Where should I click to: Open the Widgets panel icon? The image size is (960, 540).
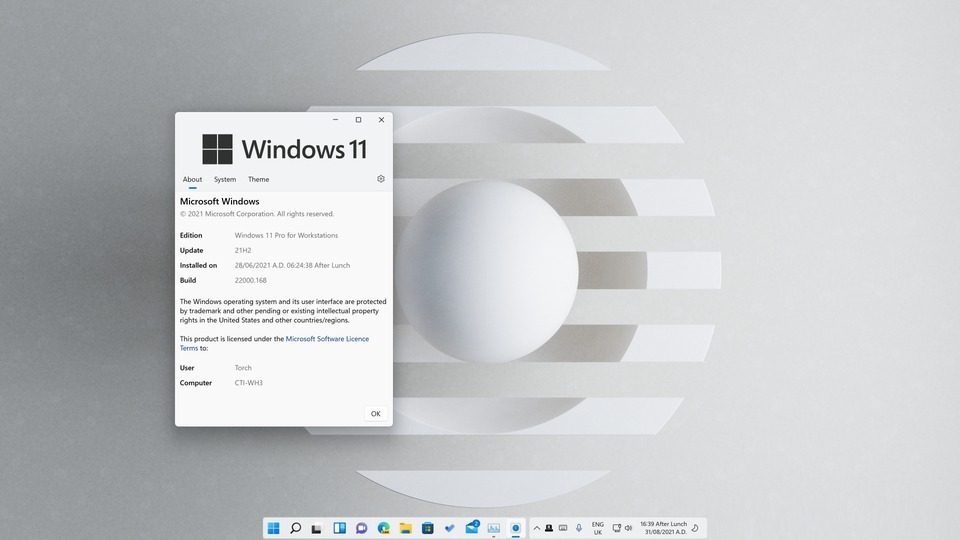tap(339, 528)
